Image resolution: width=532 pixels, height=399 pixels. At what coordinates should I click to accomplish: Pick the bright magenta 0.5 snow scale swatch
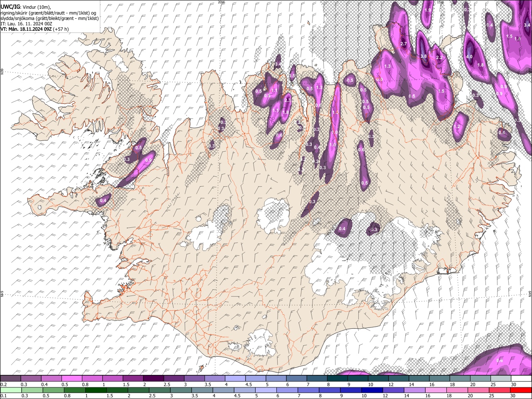71,379
